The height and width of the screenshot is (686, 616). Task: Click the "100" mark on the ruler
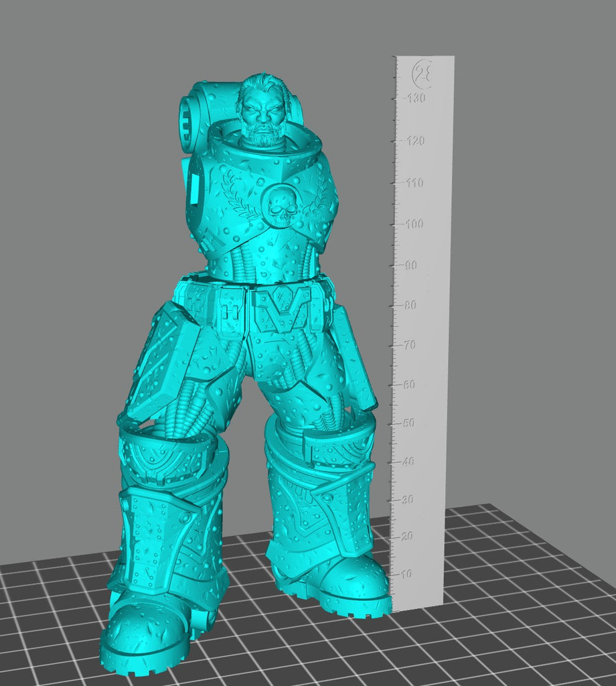click(x=414, y=224)
